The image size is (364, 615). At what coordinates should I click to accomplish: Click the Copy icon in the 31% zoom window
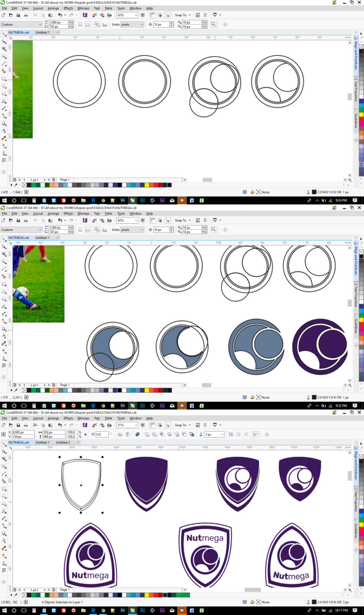click(43, 425)
